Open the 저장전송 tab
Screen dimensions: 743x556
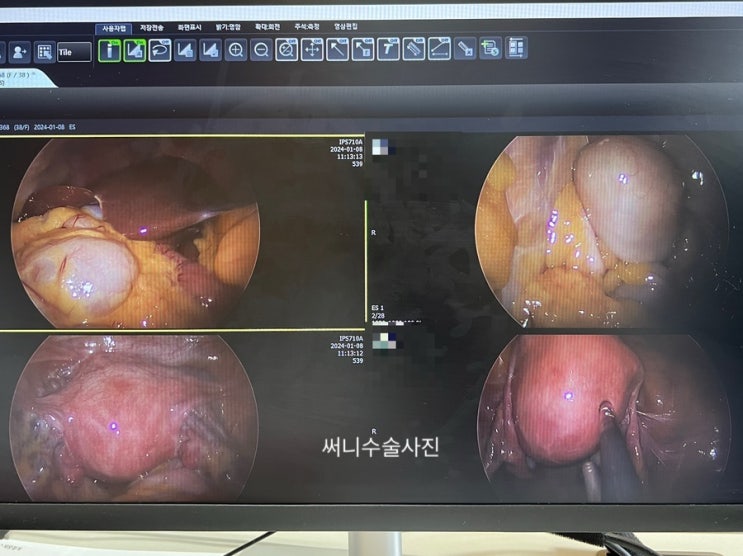[x=152, y=28]
